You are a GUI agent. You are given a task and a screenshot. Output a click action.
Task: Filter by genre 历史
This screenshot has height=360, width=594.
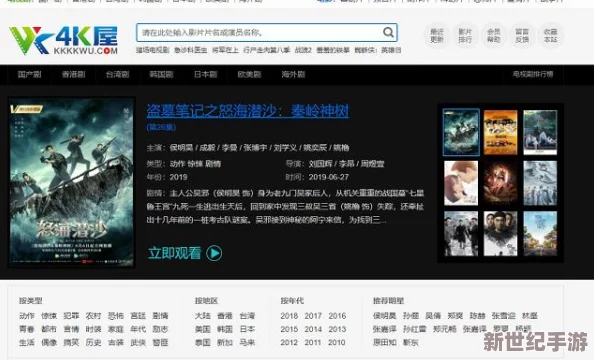93,343
